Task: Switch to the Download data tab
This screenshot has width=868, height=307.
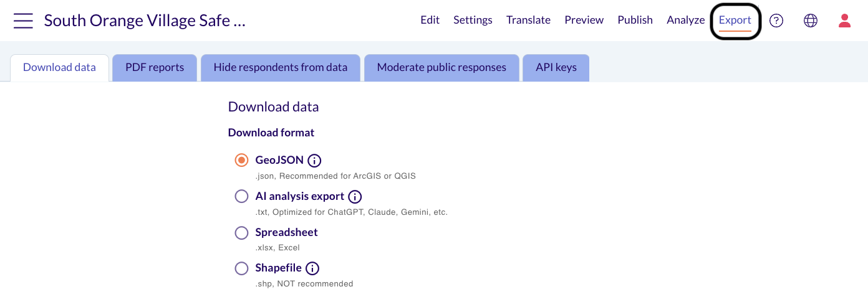Action: 60,67
